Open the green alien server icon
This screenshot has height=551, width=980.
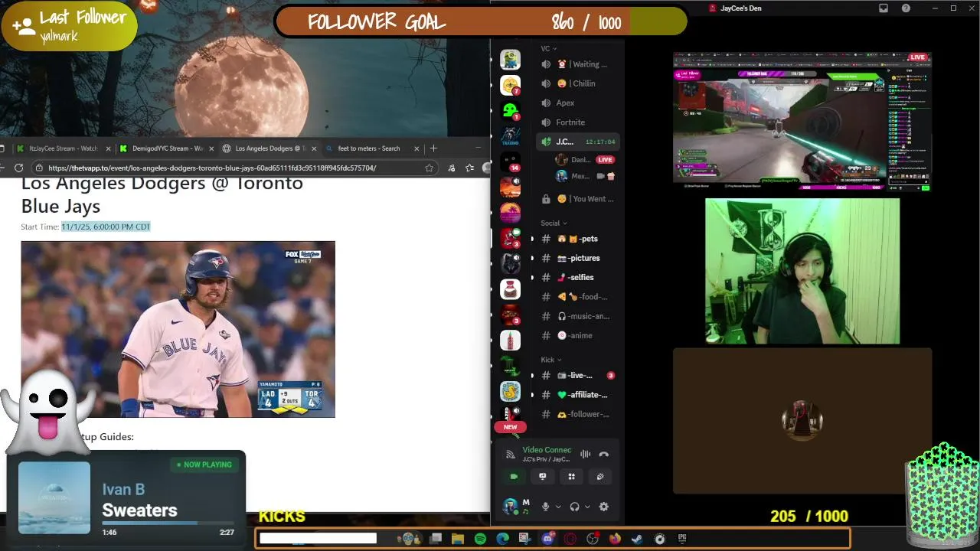(x=510, y=111)
